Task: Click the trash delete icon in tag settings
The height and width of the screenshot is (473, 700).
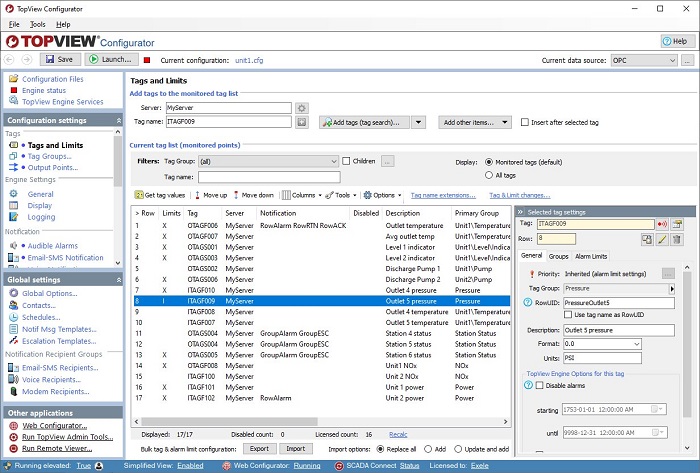Action: [677, 239]
